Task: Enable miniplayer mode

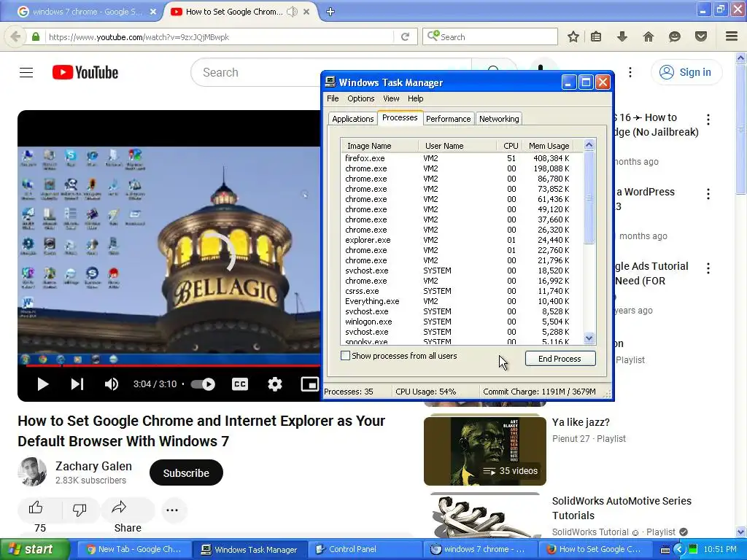Action: point(309,384)
